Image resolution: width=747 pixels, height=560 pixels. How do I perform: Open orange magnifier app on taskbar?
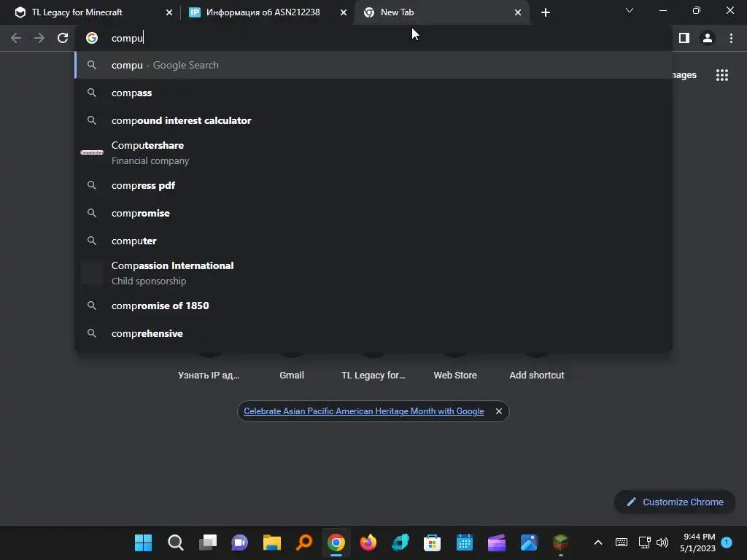click(x=304, y=542)
